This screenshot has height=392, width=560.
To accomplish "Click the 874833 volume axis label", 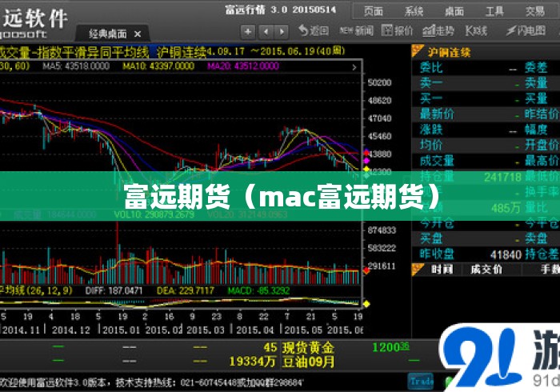I will click(x=382, y=230).
